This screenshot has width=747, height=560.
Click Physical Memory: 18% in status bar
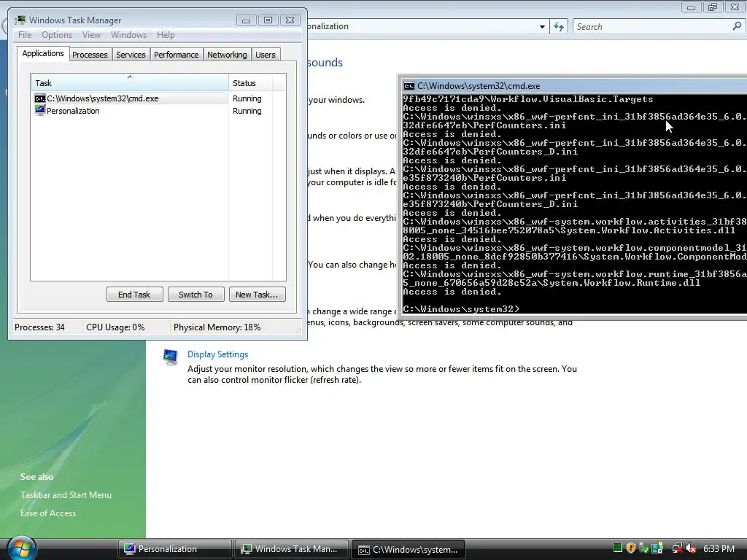217,327
